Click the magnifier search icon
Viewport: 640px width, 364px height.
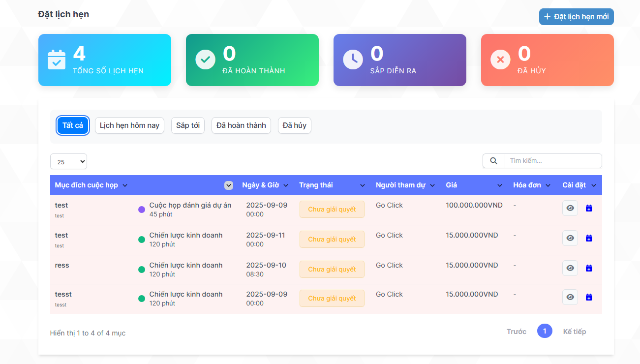493,161
